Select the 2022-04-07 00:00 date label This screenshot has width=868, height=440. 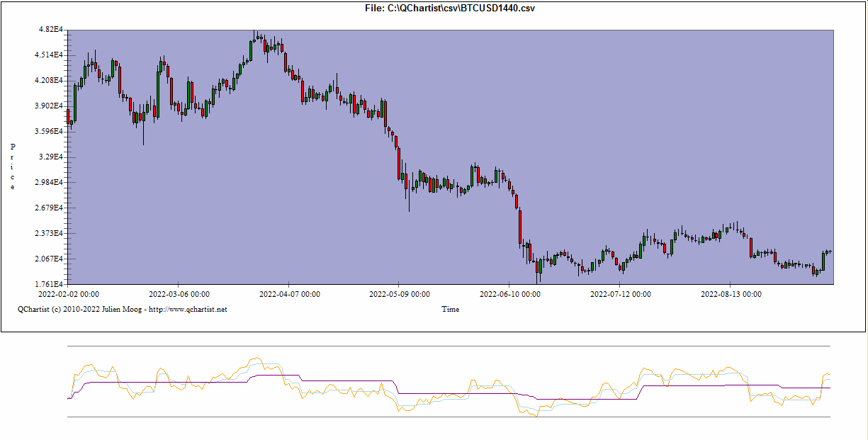289,293
